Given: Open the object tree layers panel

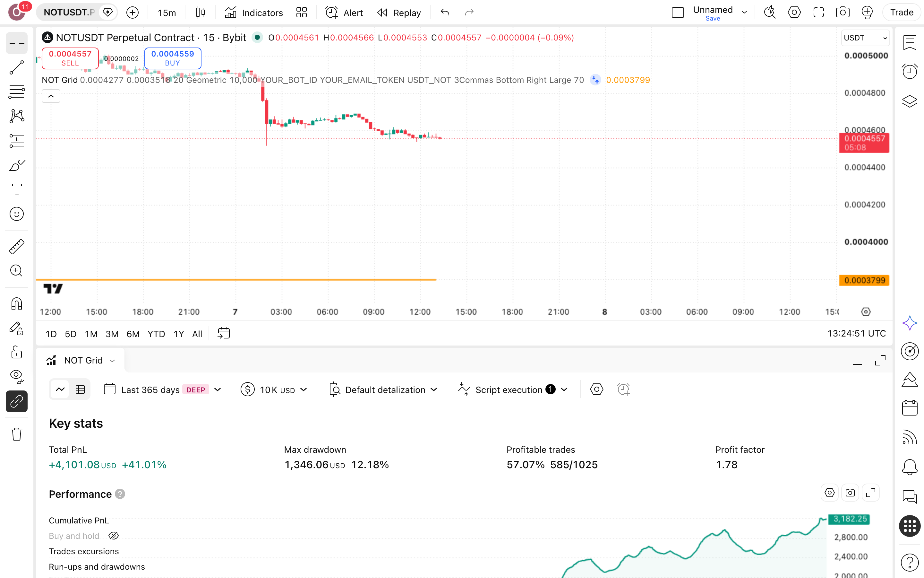Looking at the screenshot, I should [x=910, y=101].
